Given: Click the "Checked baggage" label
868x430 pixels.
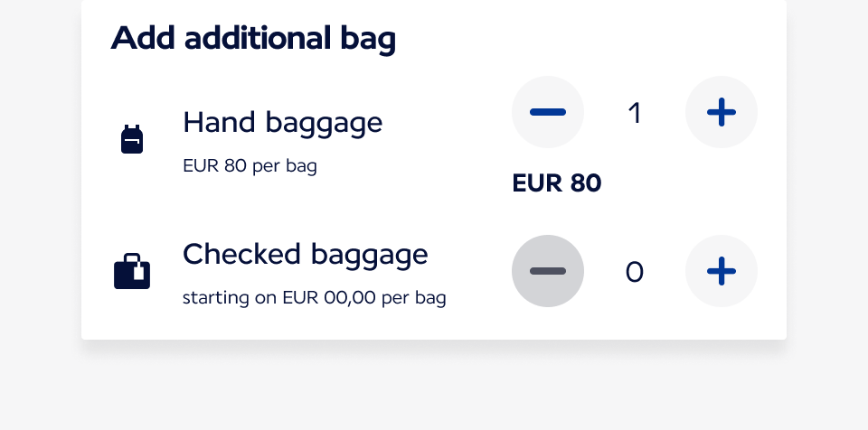Looking at the screenshot, I should (x=305, y=254).
